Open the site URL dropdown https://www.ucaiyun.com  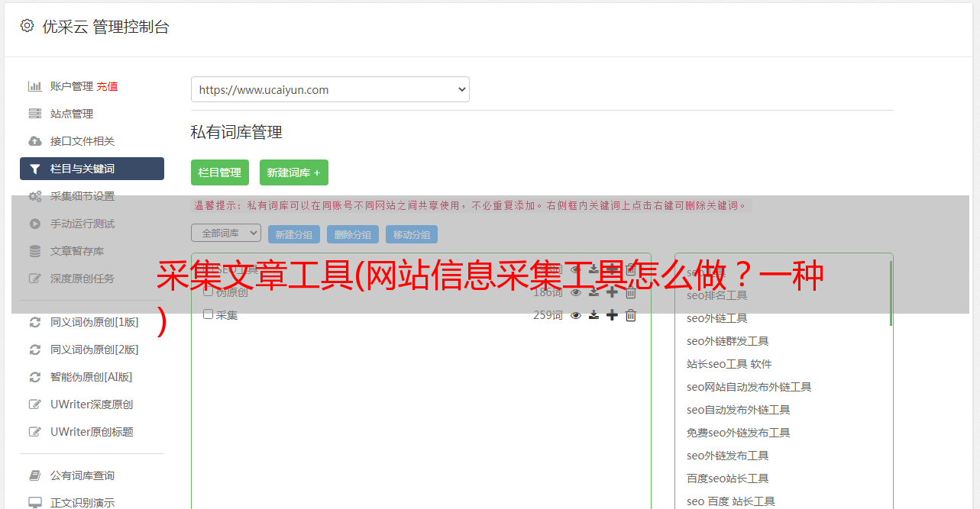330,89
